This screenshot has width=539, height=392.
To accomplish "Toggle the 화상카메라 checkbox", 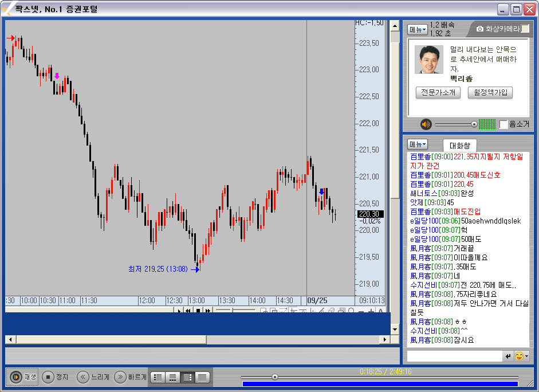I will (x=525, y=29).
